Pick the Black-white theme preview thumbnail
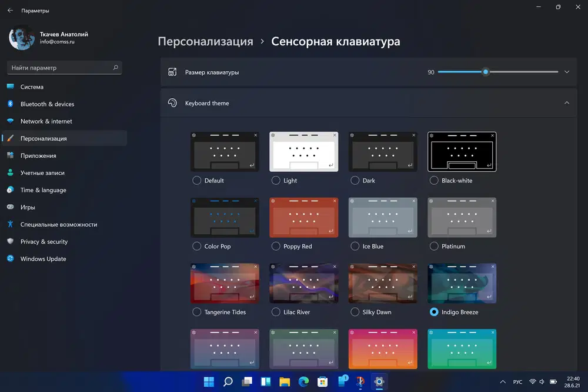Viewport: 588px width, 392px height. [462, 152]
